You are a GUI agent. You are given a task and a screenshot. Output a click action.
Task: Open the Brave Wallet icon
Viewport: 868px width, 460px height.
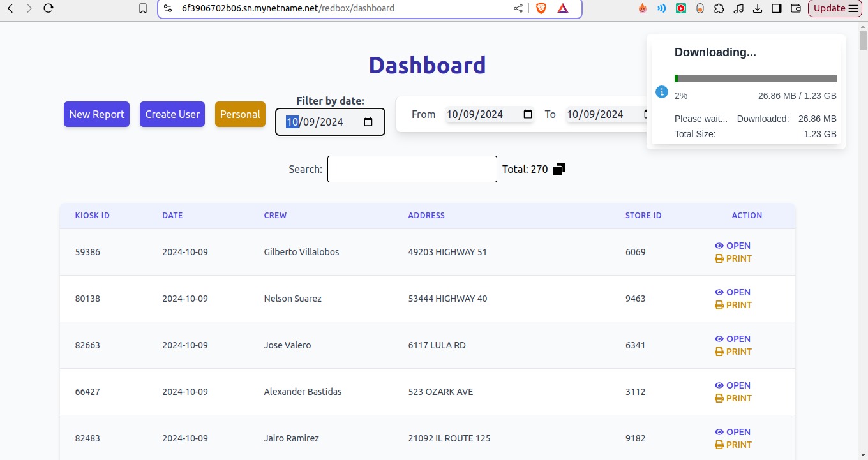click(796, 8)
